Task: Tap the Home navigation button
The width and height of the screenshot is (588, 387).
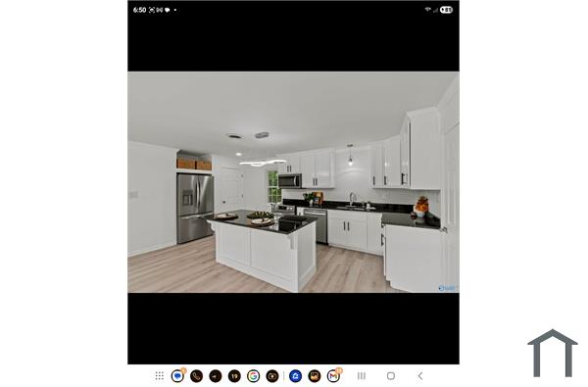Action: coord(391,376)
